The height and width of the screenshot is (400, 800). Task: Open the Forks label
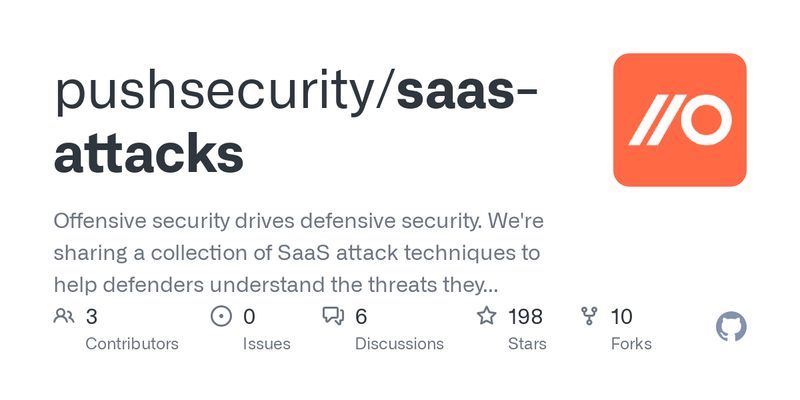(x=631, y=344)
